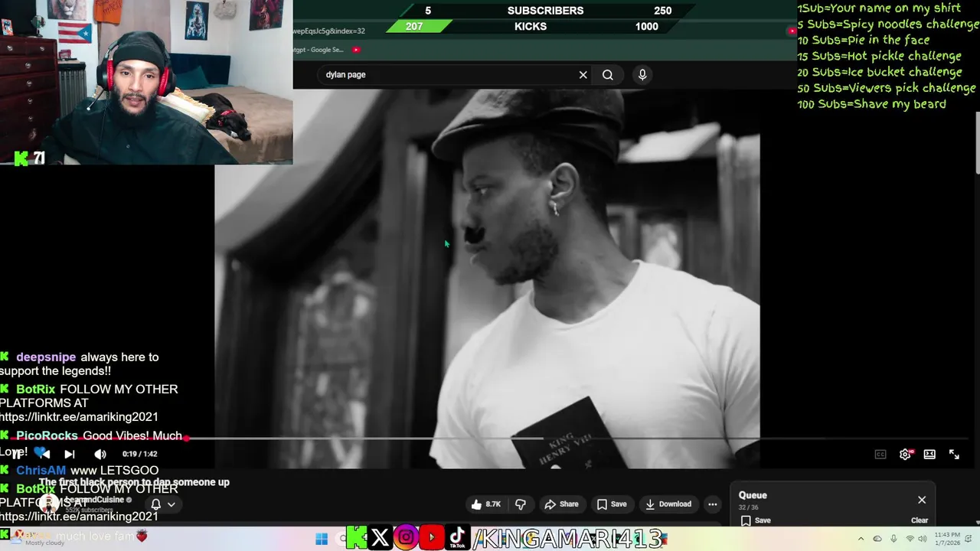Click the Share button
The image size is (980, 551).
pos(561,504)
